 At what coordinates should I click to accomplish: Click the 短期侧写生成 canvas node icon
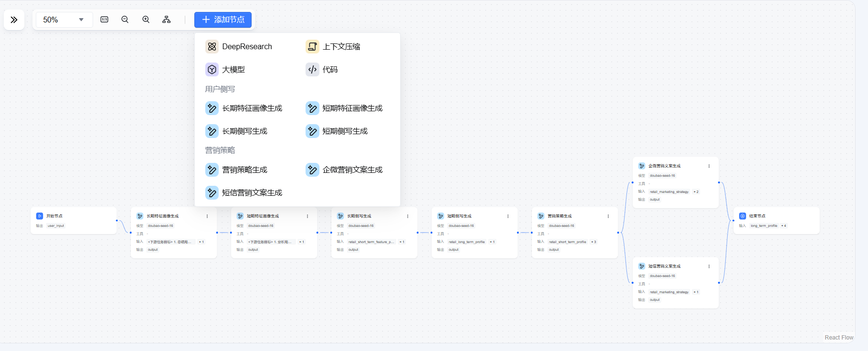[x=441, y=216]
